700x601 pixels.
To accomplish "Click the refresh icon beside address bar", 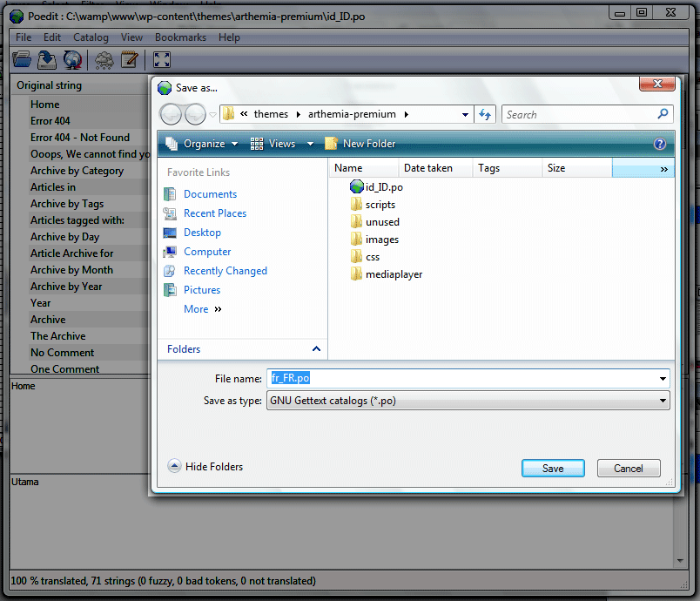I will (485, 114).
